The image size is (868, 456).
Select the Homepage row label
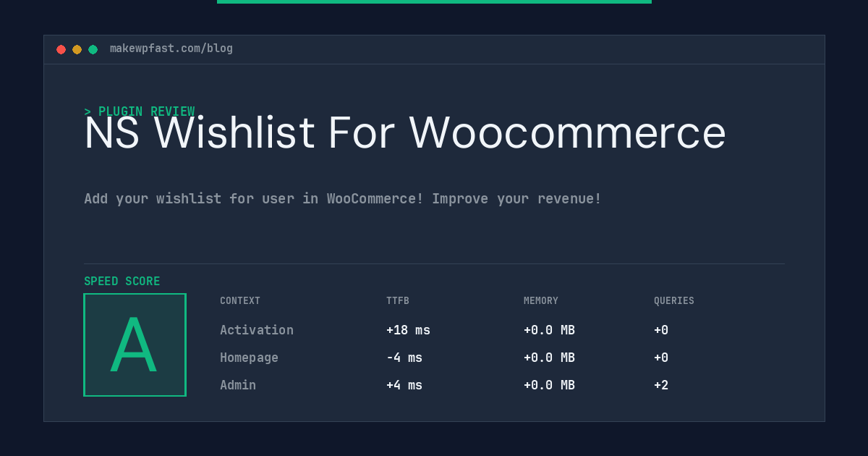pyautogui.click(x=249, y=358)
